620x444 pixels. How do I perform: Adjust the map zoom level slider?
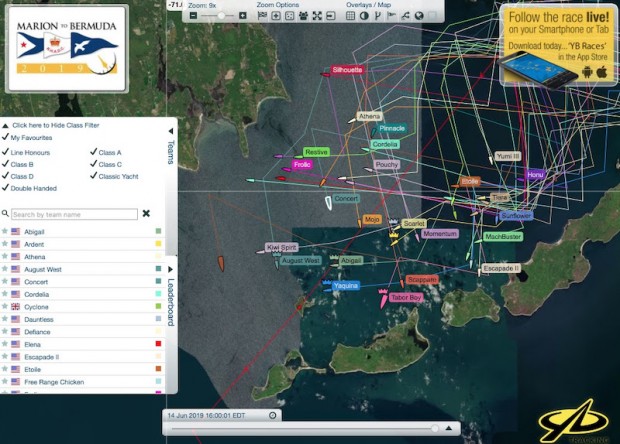pyautogui.click(x=221, y=16)
